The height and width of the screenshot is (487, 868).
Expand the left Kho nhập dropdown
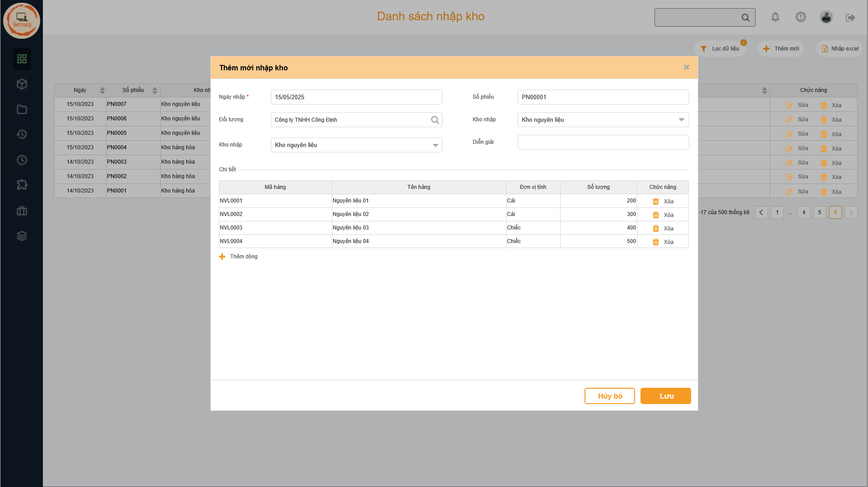point(435,145)
